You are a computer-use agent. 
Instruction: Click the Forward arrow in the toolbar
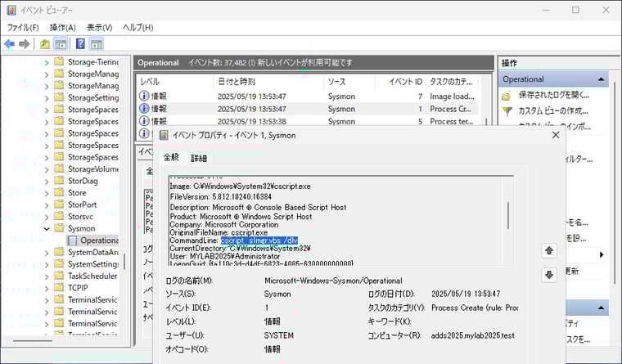point(25,44)
